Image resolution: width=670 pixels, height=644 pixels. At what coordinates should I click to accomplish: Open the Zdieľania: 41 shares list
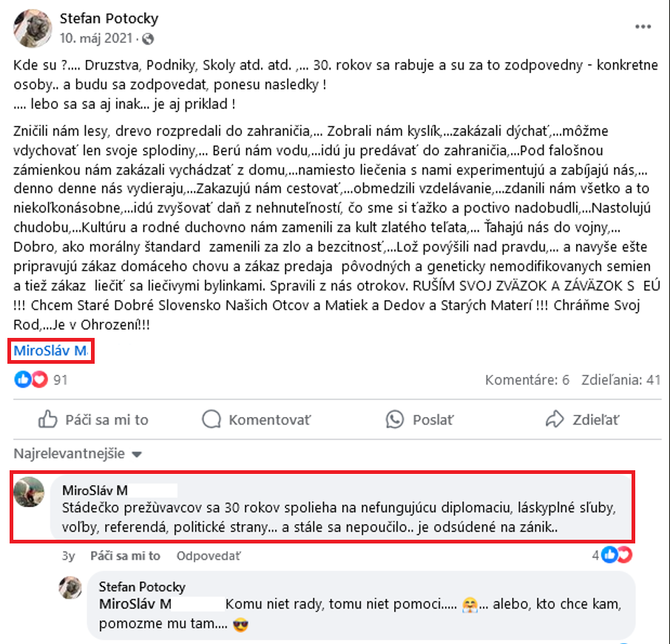point(621,379)
